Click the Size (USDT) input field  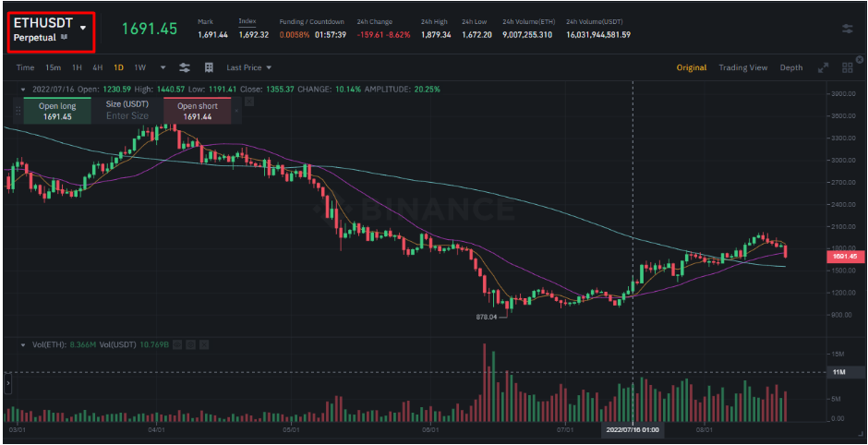(x=127, y=116)
